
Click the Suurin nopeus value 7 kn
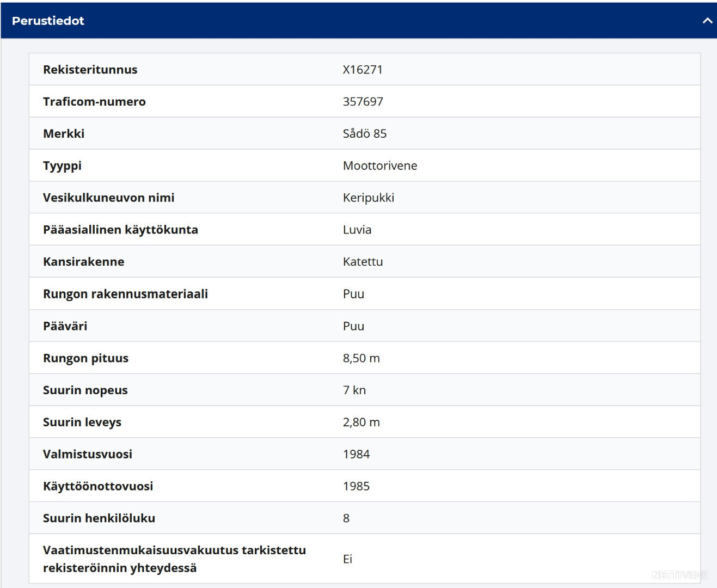pyautogui.click(x=354, y=390)
